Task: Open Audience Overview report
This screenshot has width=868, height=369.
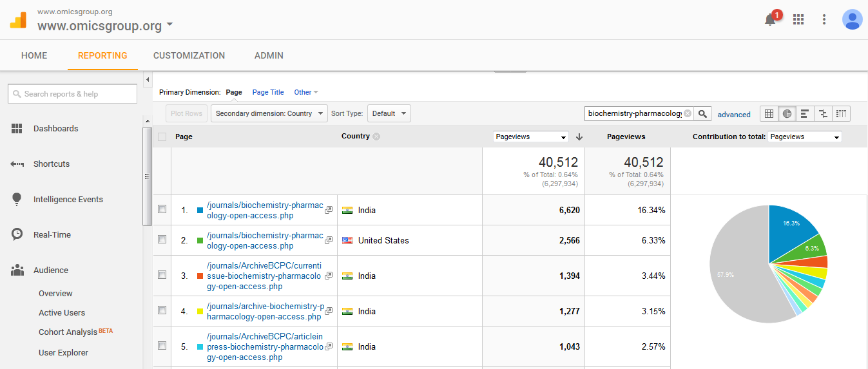Action: coord(55,294)
